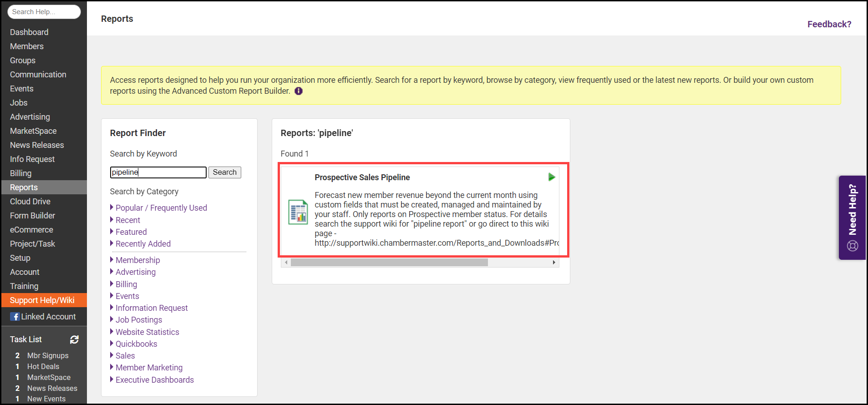
Task: Refresh the Task List
Action: pos(74,339)
